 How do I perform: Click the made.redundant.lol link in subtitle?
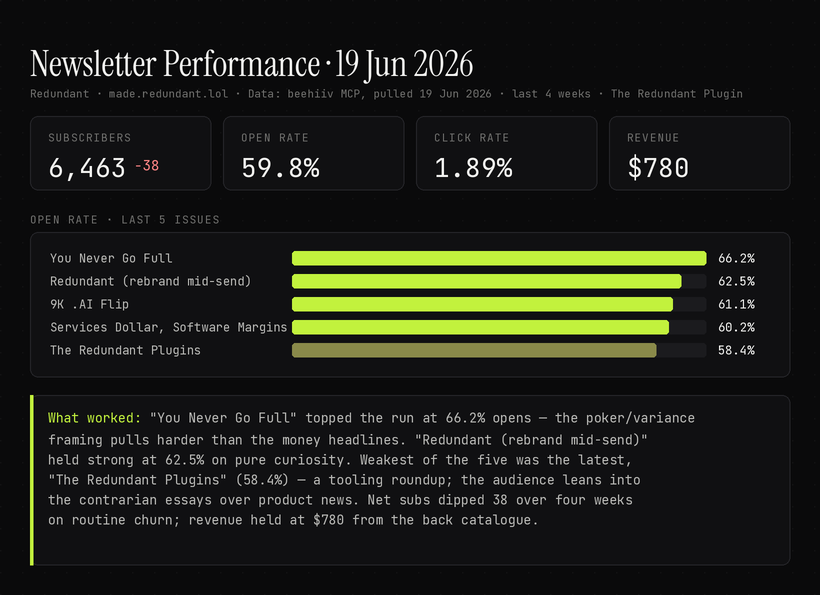pos(168,94)
